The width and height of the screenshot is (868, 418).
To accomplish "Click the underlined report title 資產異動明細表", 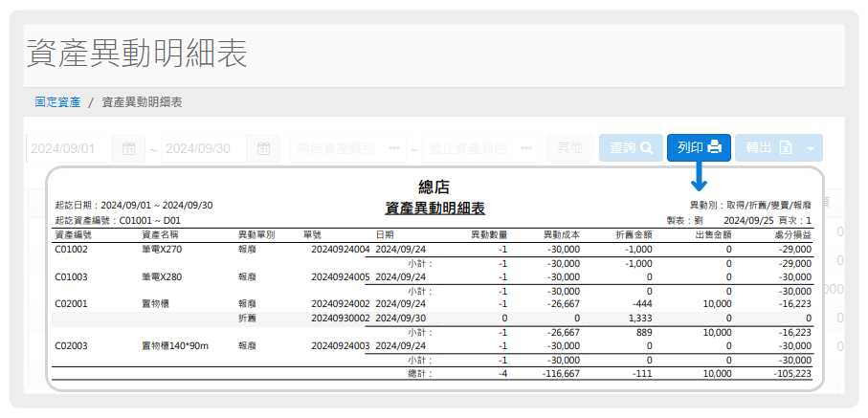I will [x=435, y=209].
